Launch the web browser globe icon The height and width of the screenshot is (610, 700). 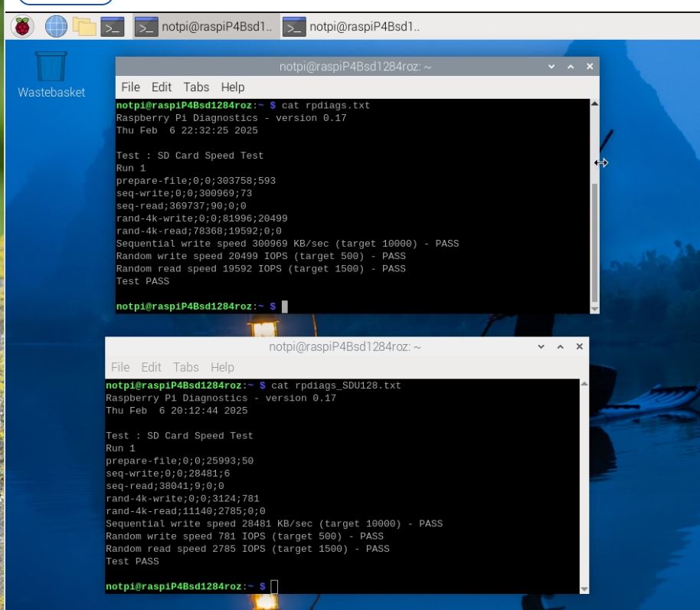[x=56, y=26]
